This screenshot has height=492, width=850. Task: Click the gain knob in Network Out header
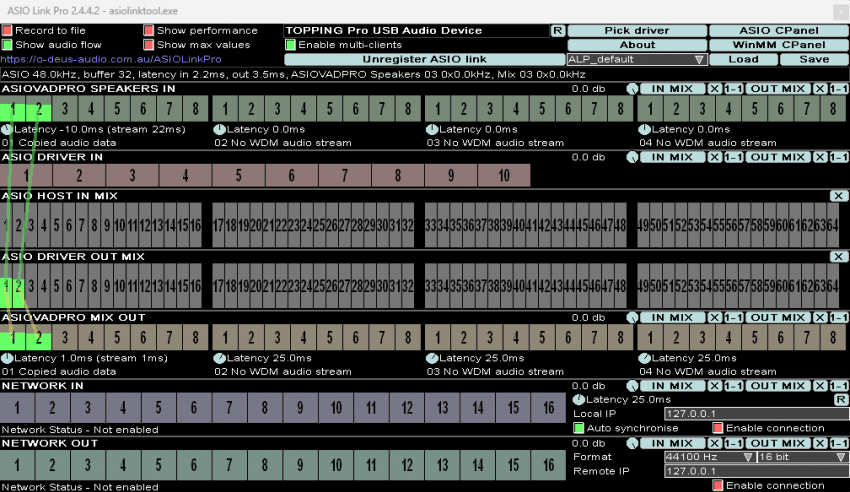[x=632, y=443]
